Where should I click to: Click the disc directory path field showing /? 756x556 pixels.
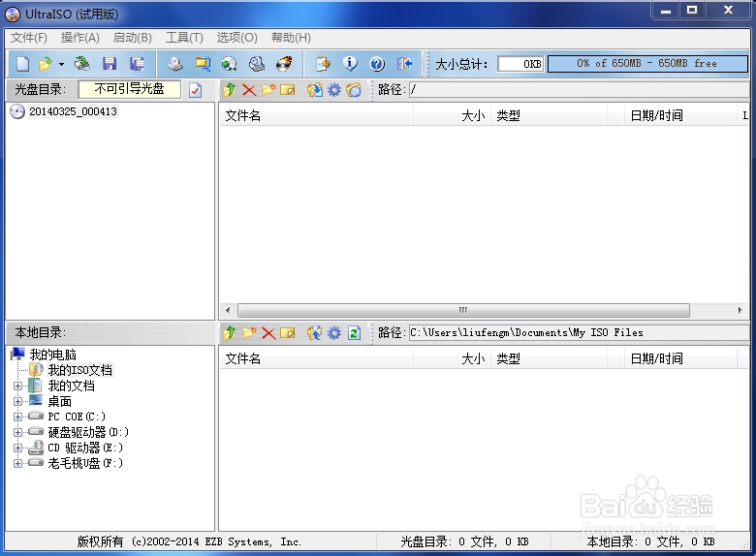[x=579, y=90]
